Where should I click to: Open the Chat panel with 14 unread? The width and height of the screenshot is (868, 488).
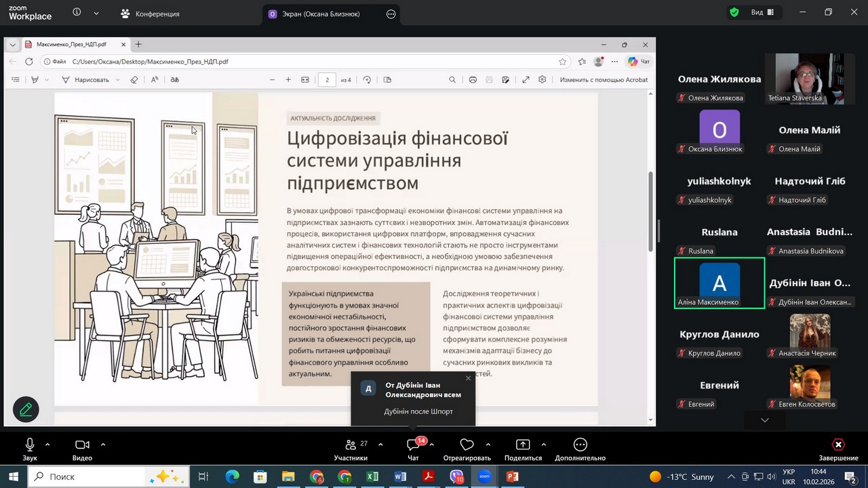pos(413,445)
